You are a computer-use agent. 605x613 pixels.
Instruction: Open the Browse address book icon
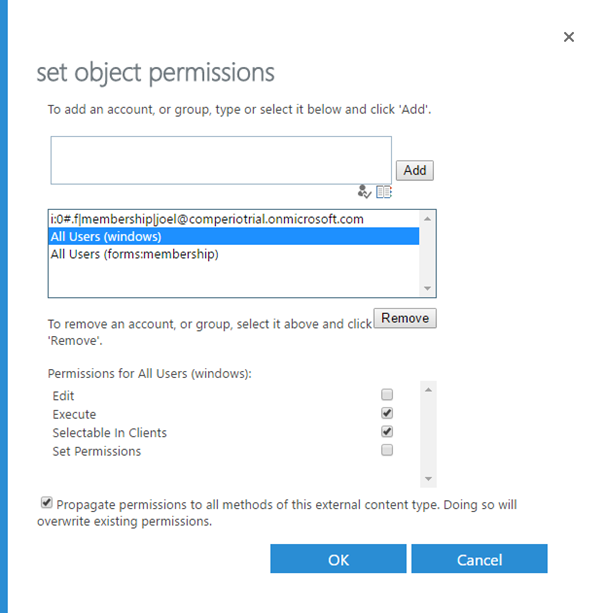(384, 192)
